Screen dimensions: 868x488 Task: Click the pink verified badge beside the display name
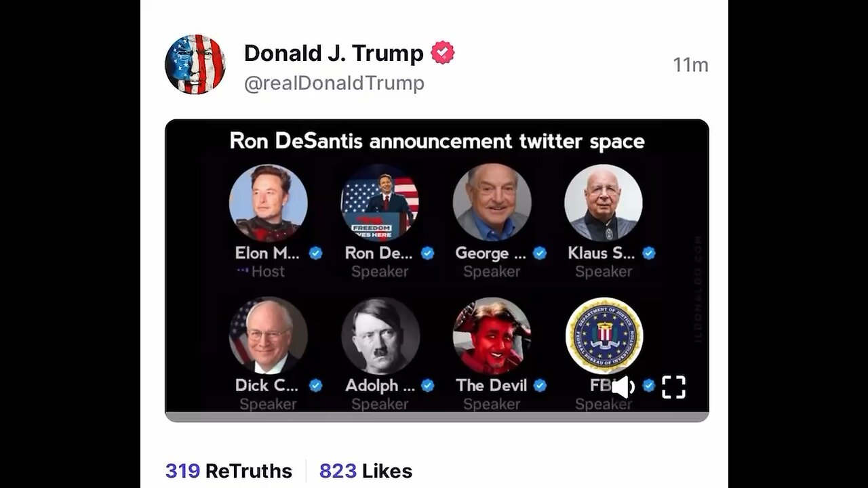coord(443,53)
